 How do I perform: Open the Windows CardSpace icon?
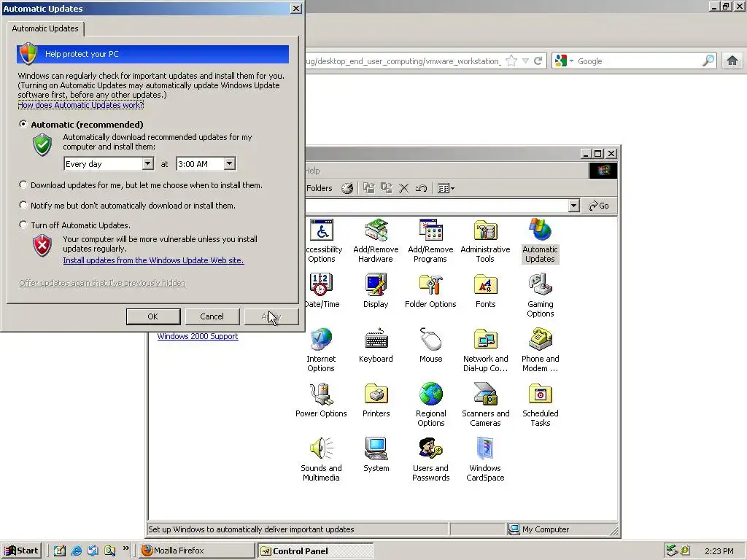click(485, 459)
